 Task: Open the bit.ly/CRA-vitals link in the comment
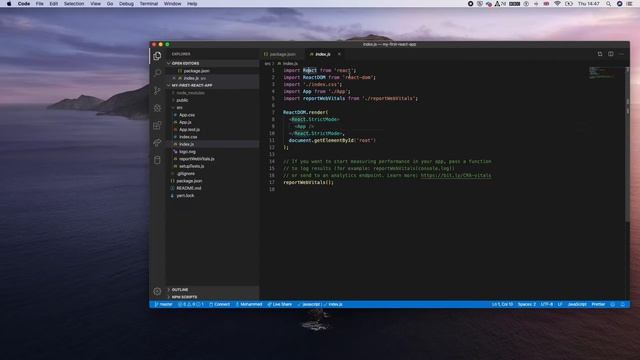click(x=456, y=176)
